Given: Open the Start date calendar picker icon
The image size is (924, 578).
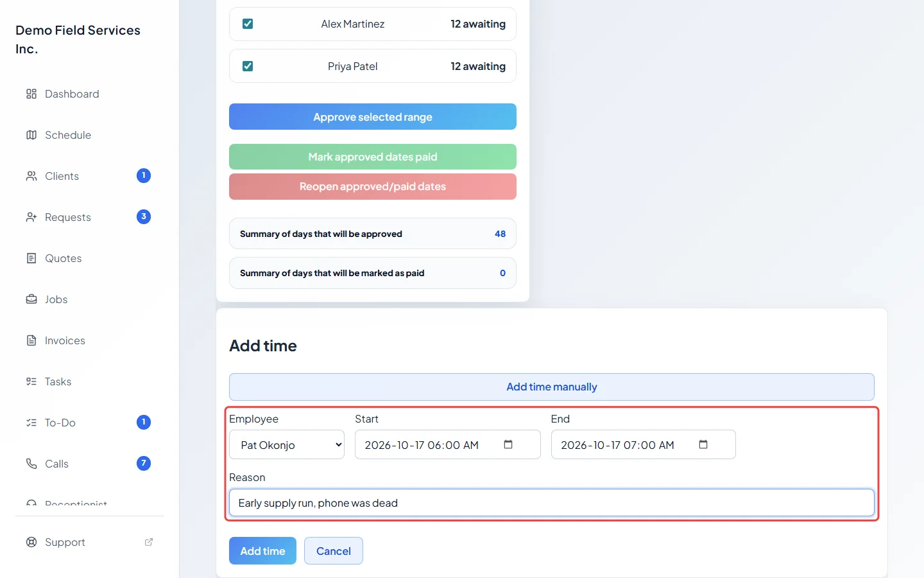Looking at the screenshot, I should (x=508, y=444).
